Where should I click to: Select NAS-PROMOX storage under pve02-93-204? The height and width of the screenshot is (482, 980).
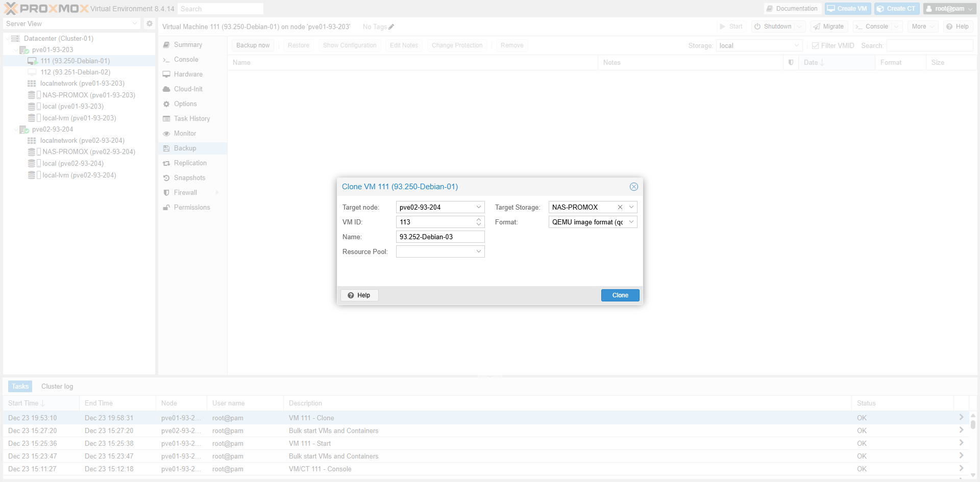(89, 152)
